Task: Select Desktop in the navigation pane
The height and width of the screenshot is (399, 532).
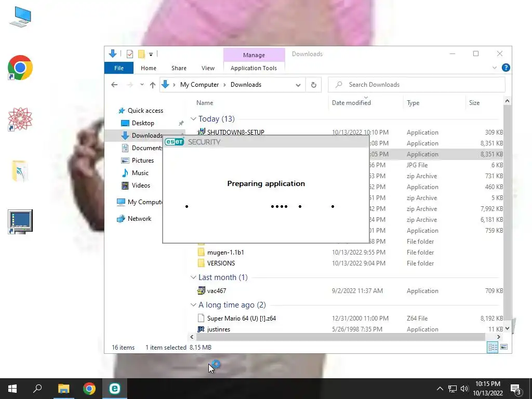Action: [x=143, y=123]
